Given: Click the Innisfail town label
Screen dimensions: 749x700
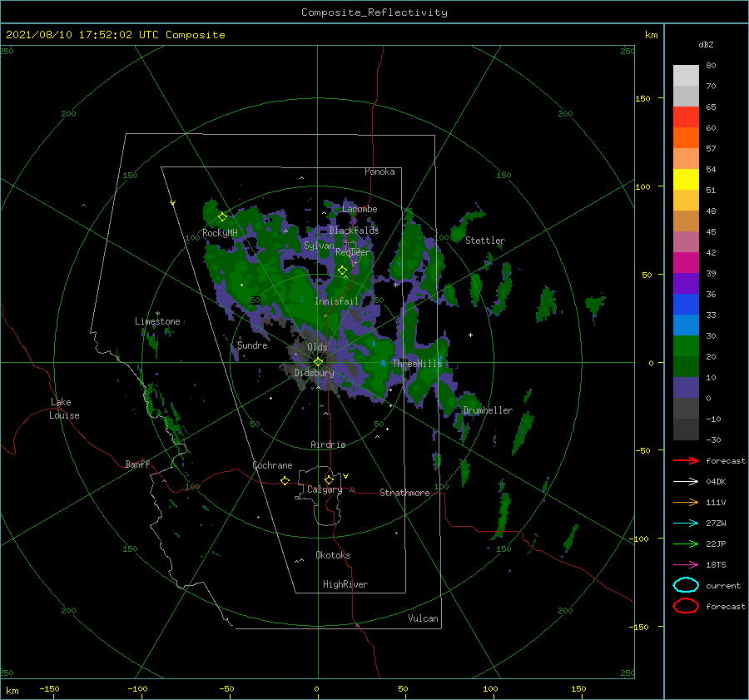Looking at the screenshot, I should (336, 301).
